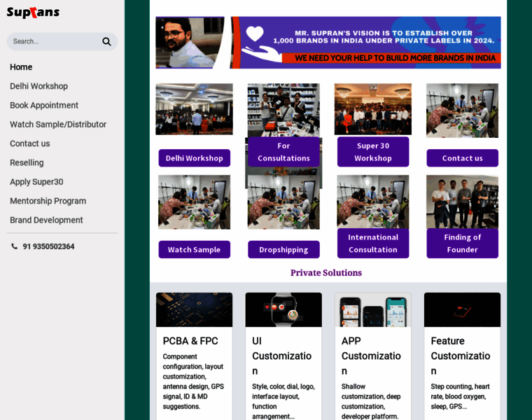This screenshot has height=420, width=532.
Task: Click the Feature Customization card title
Action: click(x=461, y=356)
